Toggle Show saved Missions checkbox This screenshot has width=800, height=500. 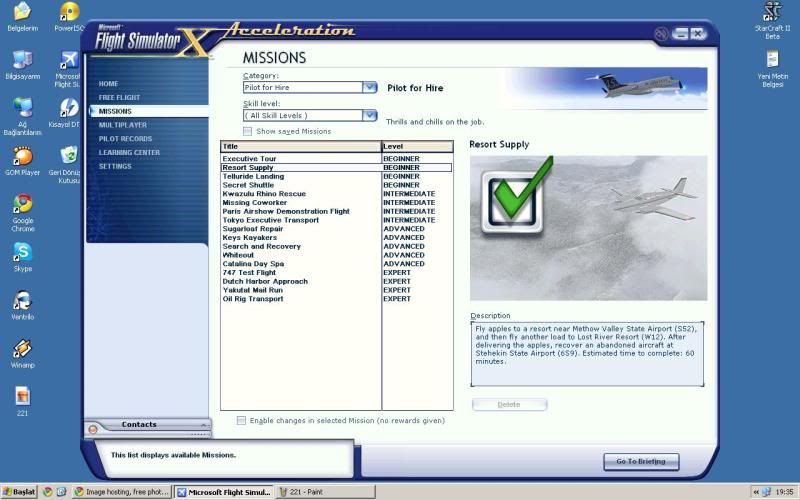click(247, 132)
